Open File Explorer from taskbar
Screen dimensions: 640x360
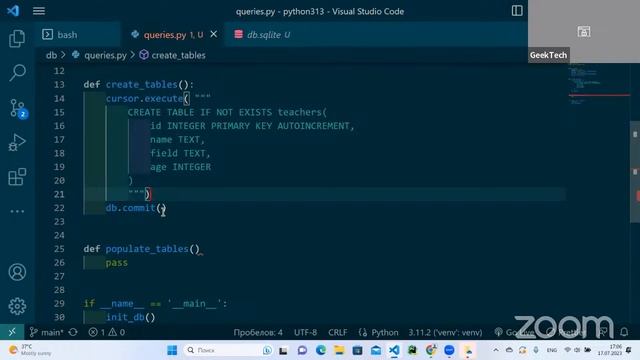[339, 350]
